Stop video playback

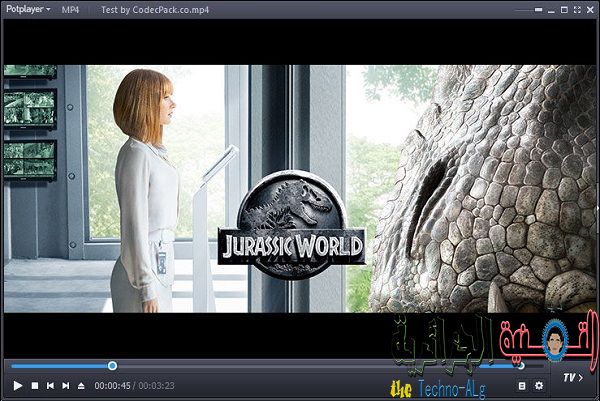coord(34,385)
